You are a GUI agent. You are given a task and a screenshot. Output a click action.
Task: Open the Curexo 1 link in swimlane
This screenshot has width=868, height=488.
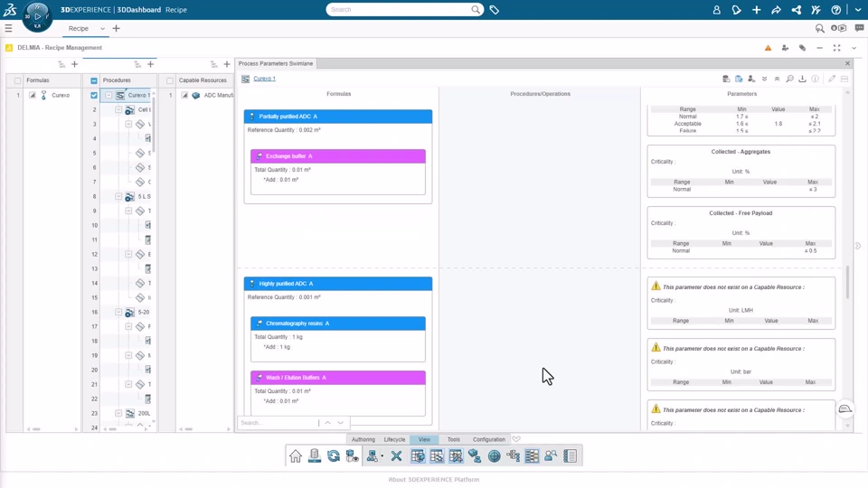pos(264,79)
